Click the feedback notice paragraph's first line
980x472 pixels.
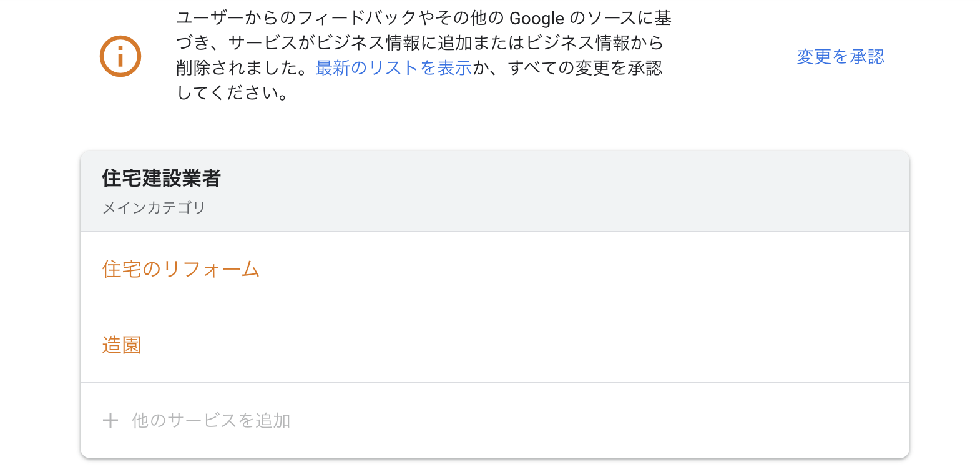pyautogui.click(x=424, y=18)
